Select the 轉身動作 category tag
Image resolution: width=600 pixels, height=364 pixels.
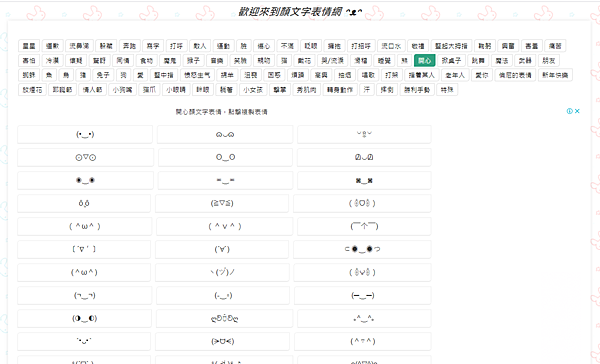(340, 90)
